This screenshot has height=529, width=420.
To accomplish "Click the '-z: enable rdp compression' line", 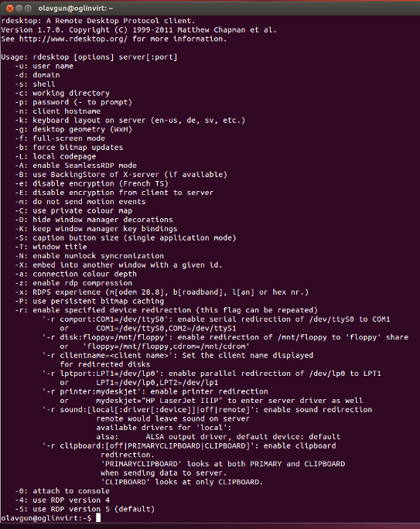I will [x=73, y=283].
